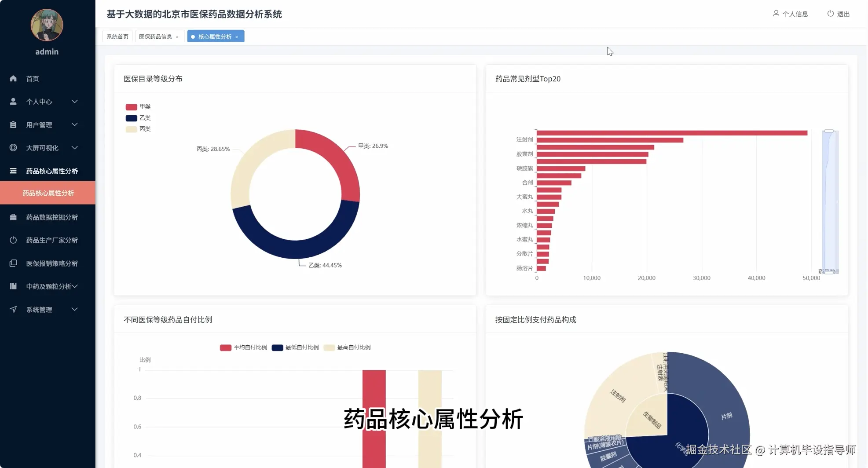Expand the 个人中心 submenu chevron
868x468 pixels.
tap(74, 101)
